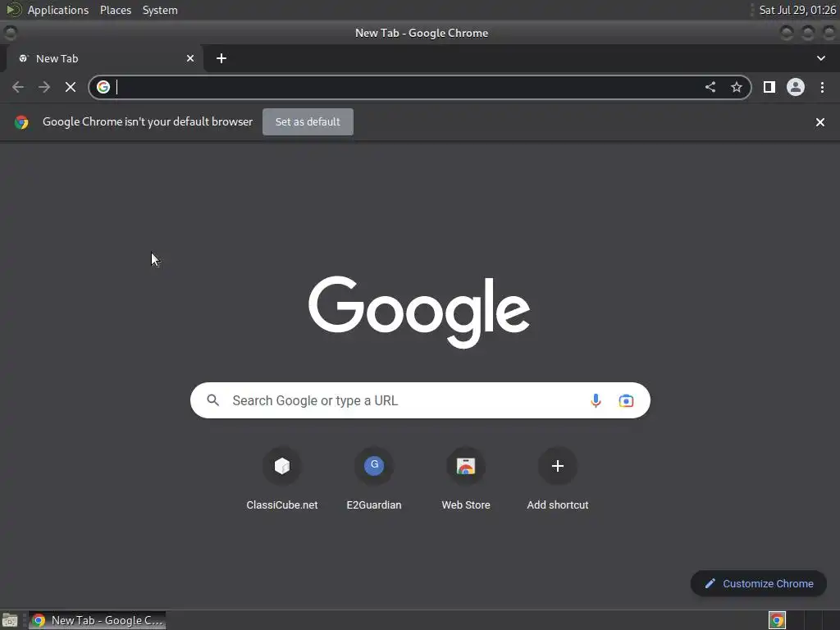
Task: Click the New Tab - Google Chrome taskbar entry
Action: (x=97, y=620)
